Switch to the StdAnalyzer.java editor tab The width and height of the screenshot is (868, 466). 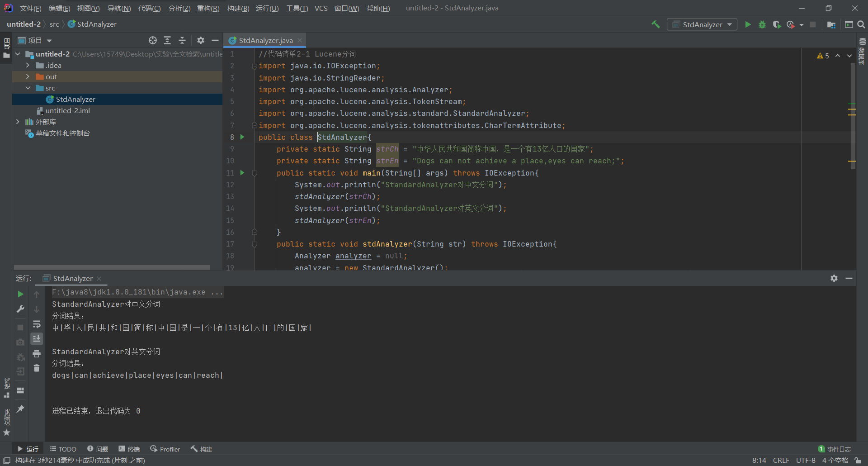tap(265, 40)
